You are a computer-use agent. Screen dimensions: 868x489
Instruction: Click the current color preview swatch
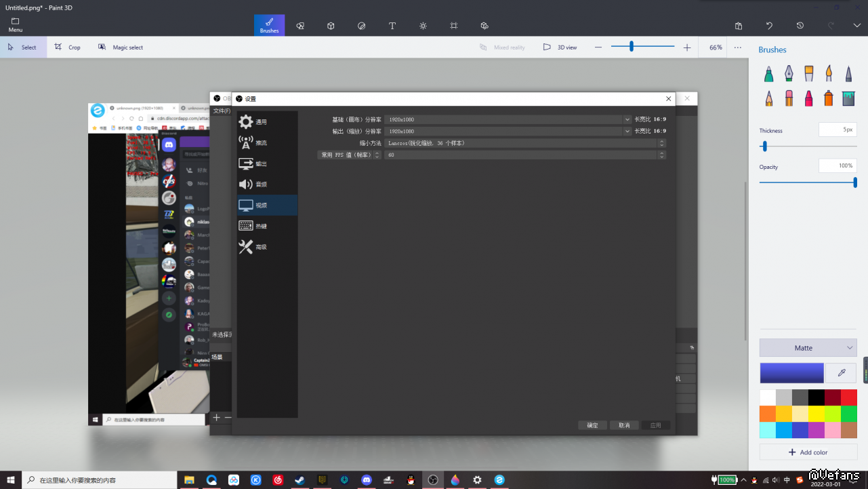pos(791,373)
